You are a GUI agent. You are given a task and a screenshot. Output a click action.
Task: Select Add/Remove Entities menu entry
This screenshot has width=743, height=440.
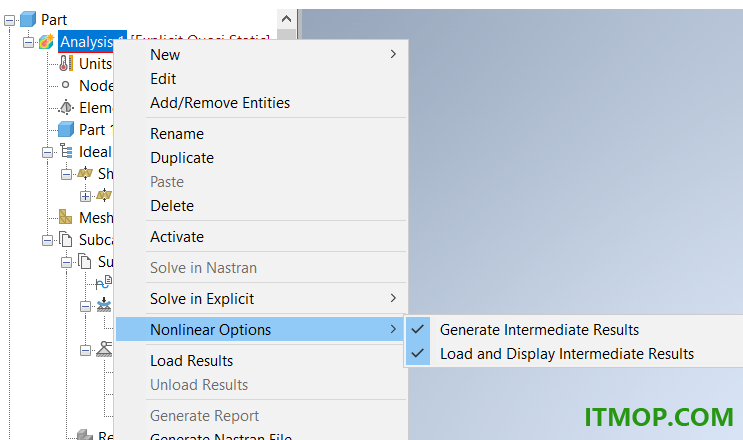261,103
